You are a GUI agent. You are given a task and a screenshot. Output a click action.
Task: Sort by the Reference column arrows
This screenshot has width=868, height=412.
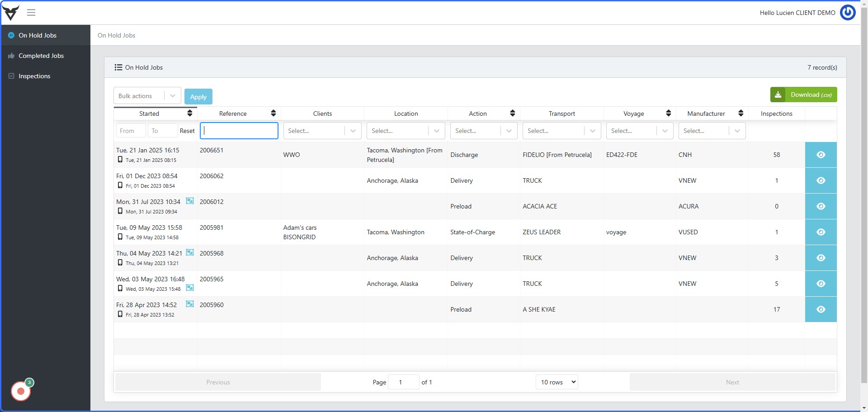[x=274, y=113]
